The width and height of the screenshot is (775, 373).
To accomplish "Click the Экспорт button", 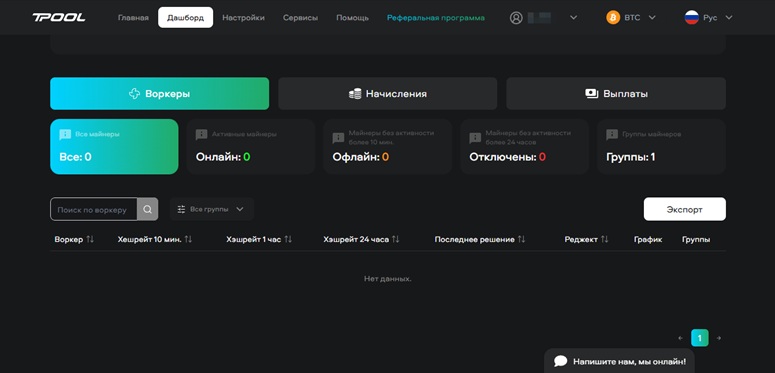I will click(685, 209).
